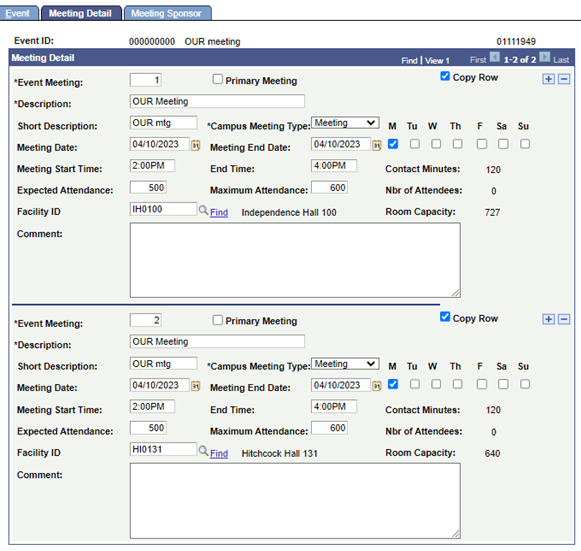Add a row after Event Meeting 1
Viewport: 581px width, 551px height.
pos(548,79)
